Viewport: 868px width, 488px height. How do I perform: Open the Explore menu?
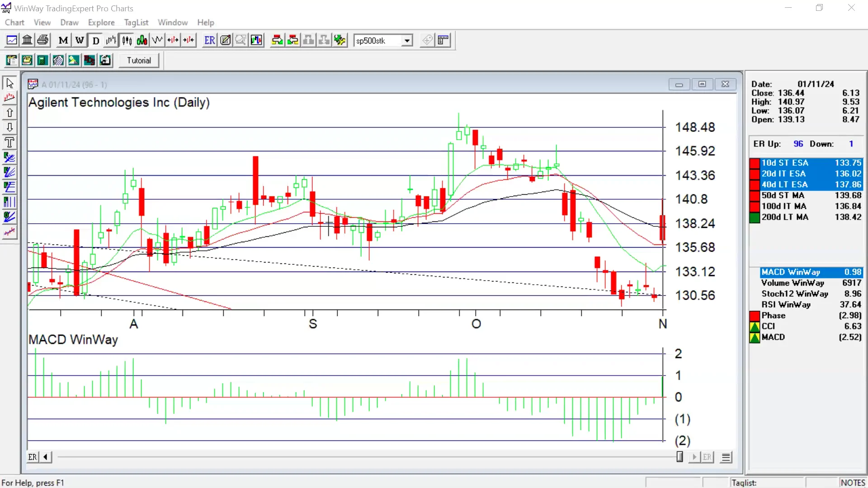click(x=101, y=22)
